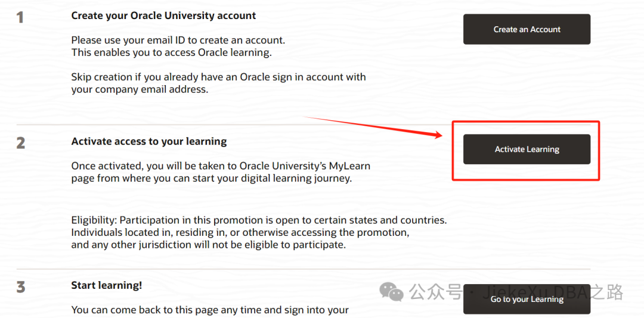Click the step number 1
The width and height of the screenshot is (644, 318).
pyautogui.click(x=20, y=18)
